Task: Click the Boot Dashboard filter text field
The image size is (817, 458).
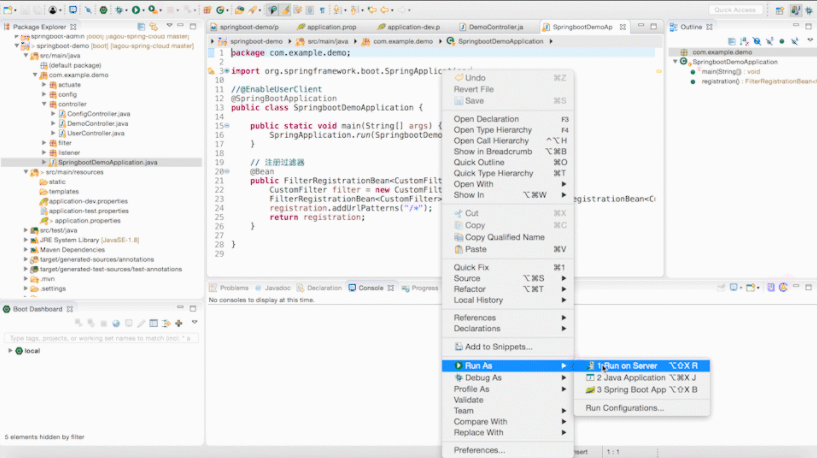Action: pos(101,338)
